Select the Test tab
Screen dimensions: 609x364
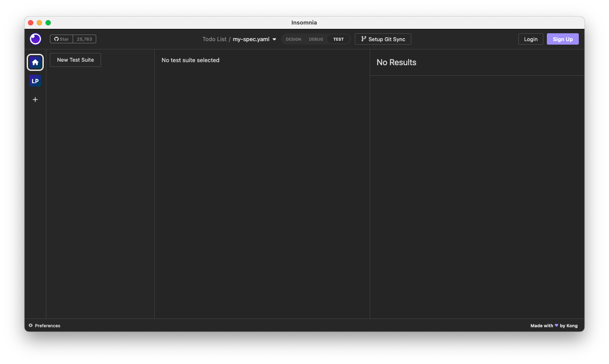(x=339, y=39)
